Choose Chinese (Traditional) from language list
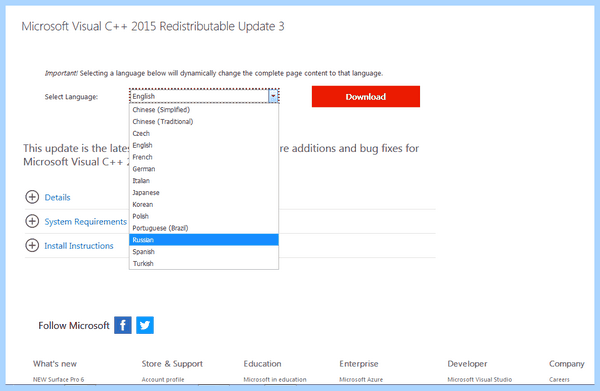This screenshot has height=391, width=600. tap(204, 122)
